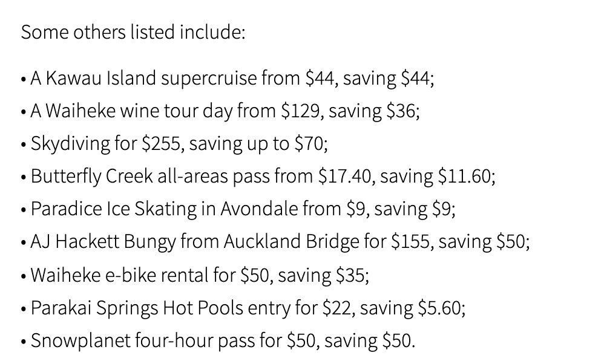Click the bullet before Parakai Springs
604x364 pixels.
(x=24, y=310)
